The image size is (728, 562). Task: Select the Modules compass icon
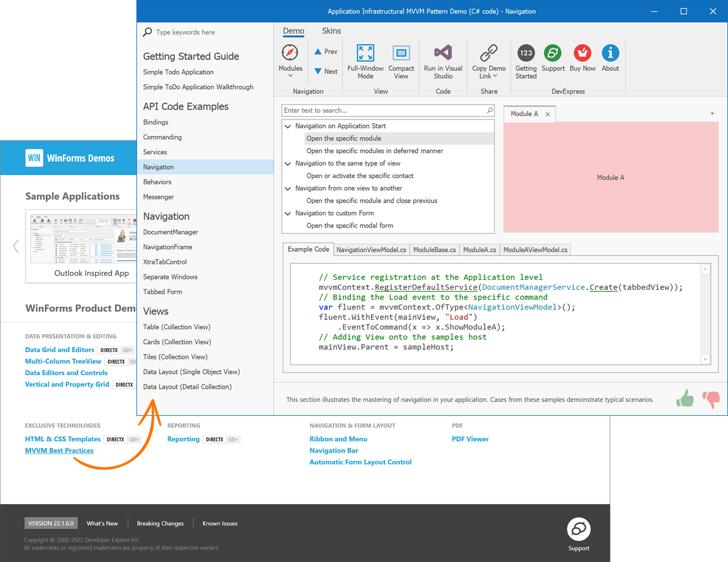(x=290, y=52)
